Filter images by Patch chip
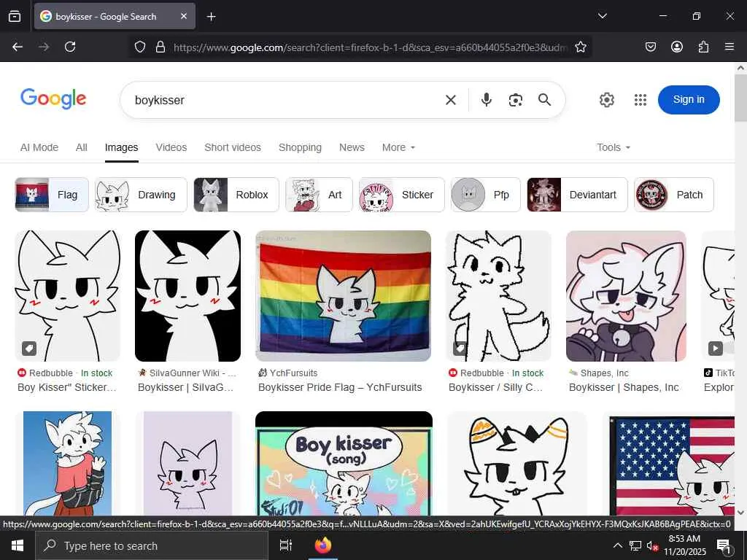Screen dimensions: 747x560 [x=673, y=195]
